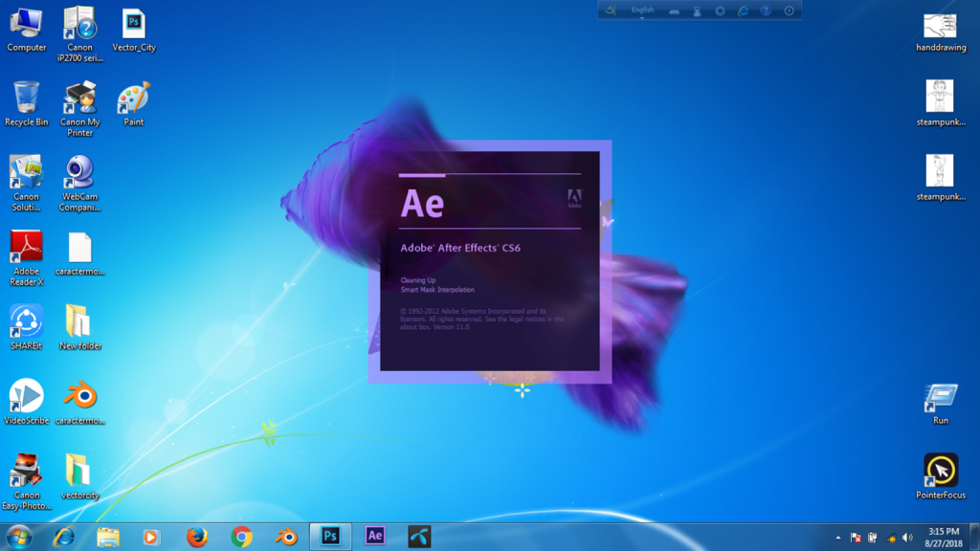Open Canon iP2700 series manual shortcut
980x551 pixels.
(x=80, y=34)
